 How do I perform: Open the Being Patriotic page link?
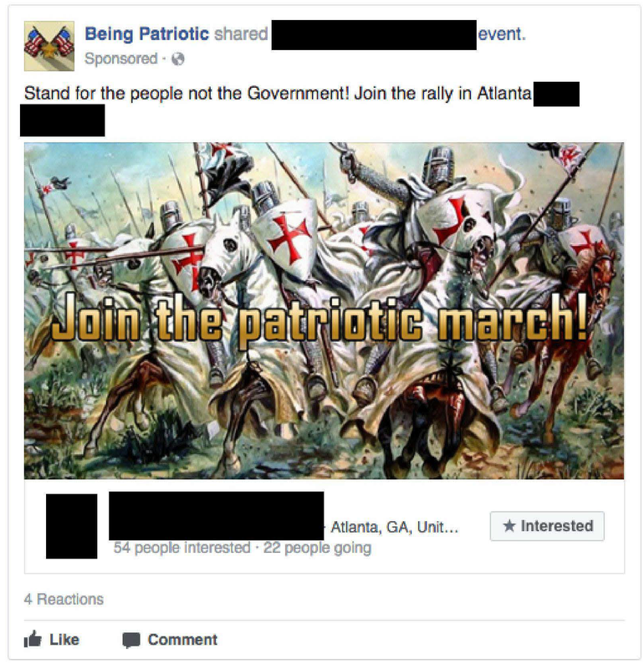147,33
